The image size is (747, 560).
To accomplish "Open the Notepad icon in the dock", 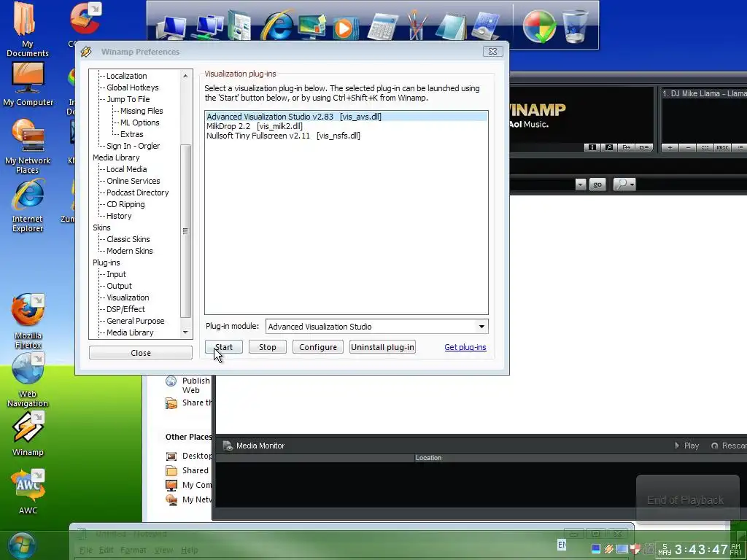I will point(451,27).
